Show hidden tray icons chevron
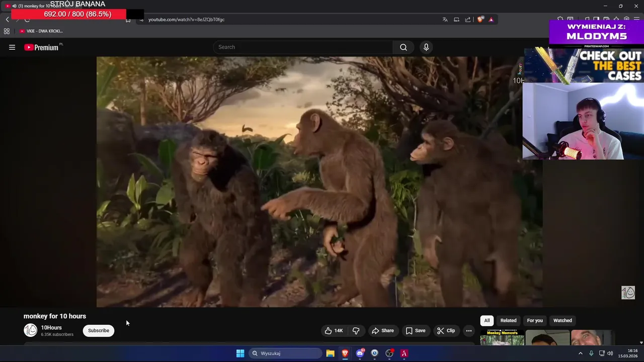The height and width of the screenshot is (362, 644). 581,353
